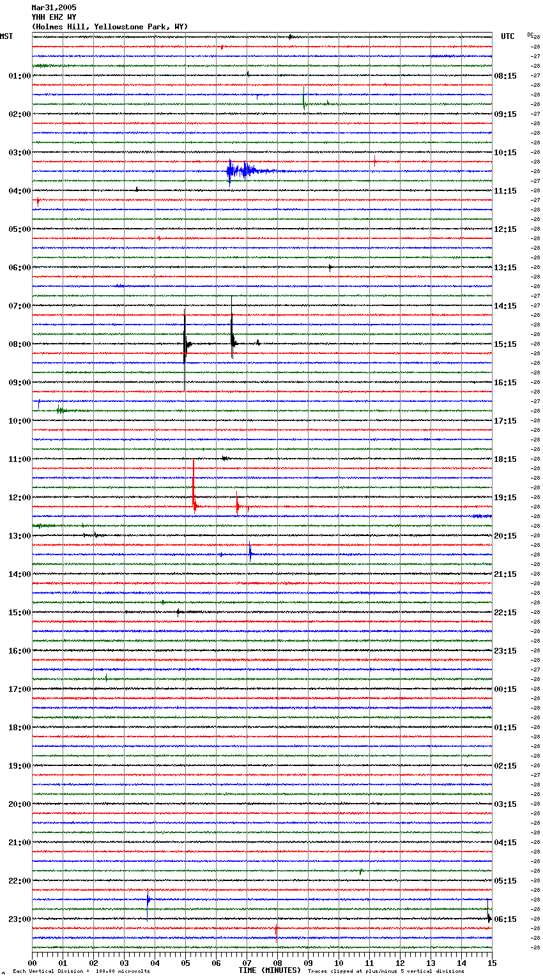Click the '02:00' MST time label
The width and height of the screenshot is (543, 980).
(20, 114)
